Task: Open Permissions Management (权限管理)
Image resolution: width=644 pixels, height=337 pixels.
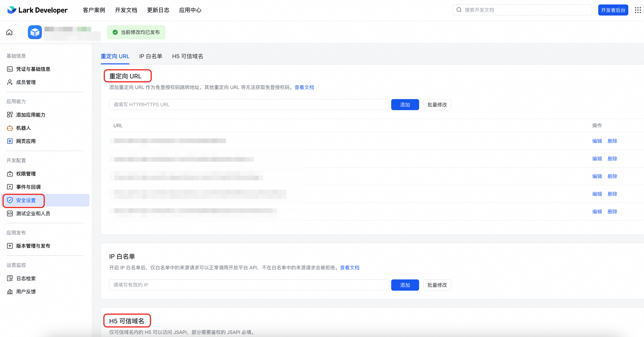Action: click(x=26, y=174)
